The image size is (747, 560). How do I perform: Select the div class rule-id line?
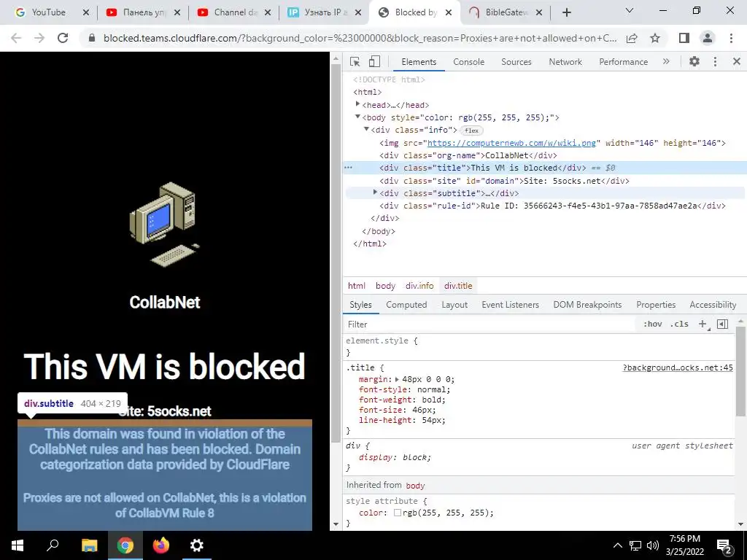click(x=553, y=206)
